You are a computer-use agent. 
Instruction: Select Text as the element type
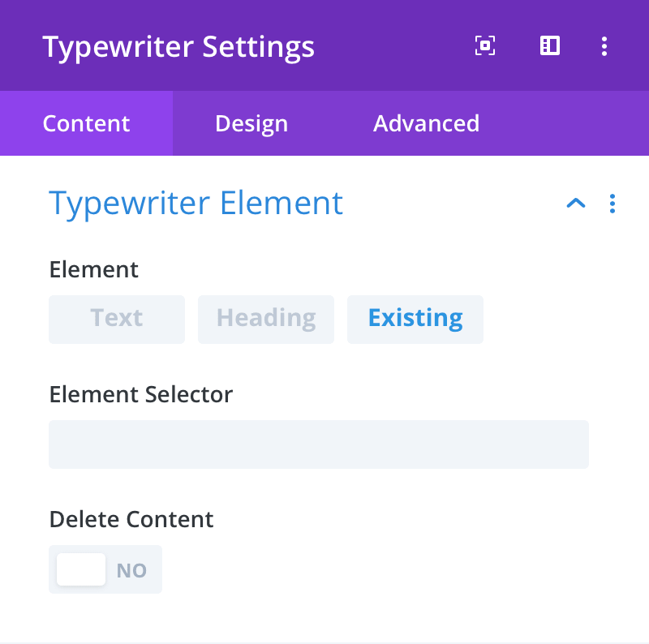click(x=117, y=319)
